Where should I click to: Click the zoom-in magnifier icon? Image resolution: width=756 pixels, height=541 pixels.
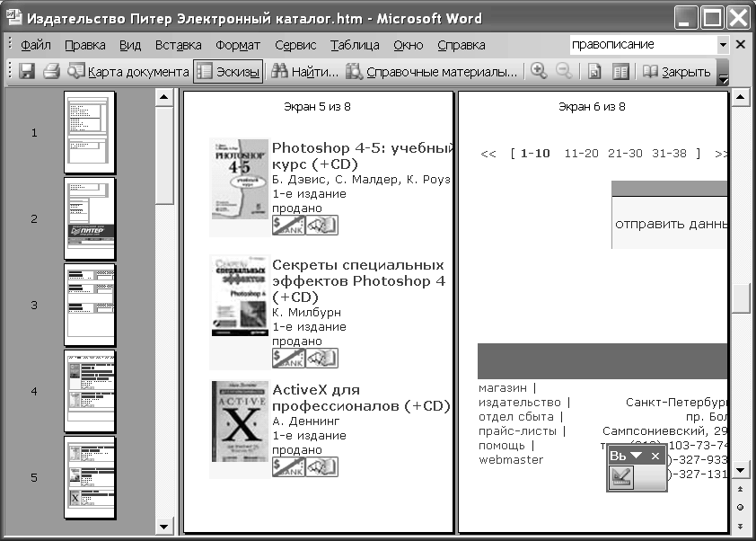pyautogui.click(x=539, y=71)
